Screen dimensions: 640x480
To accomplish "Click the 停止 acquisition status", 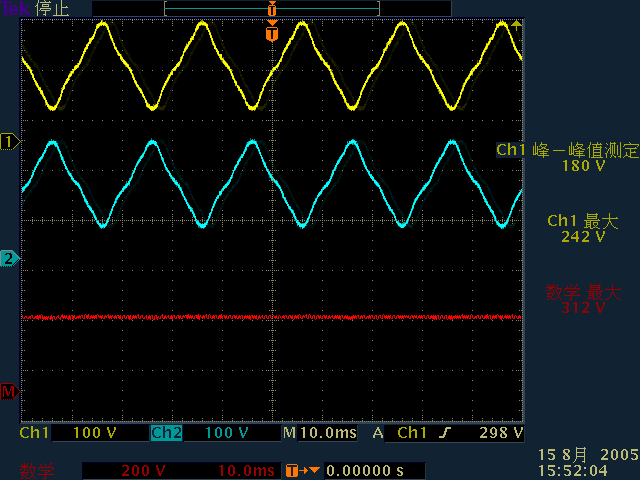I will point(52,9).
